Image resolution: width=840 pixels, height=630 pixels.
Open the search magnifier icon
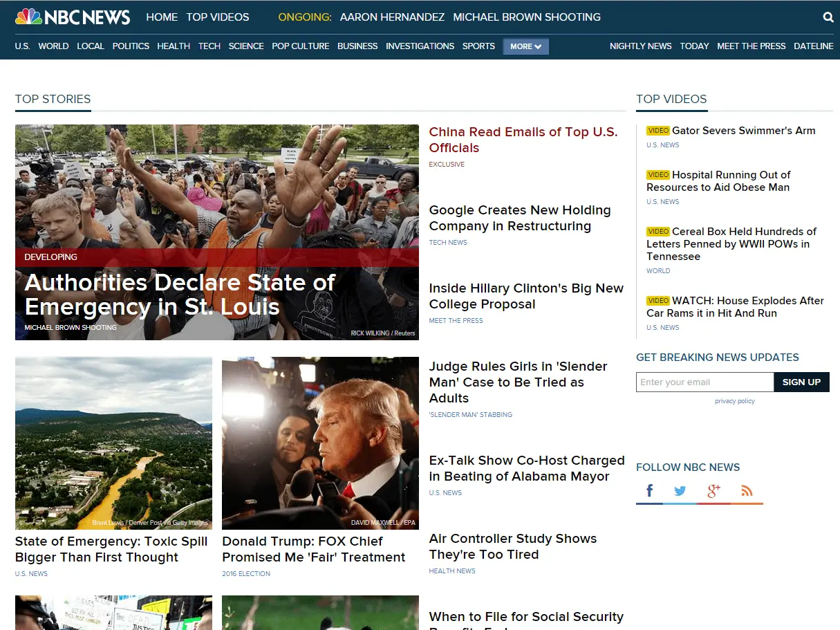pos(828,17)
